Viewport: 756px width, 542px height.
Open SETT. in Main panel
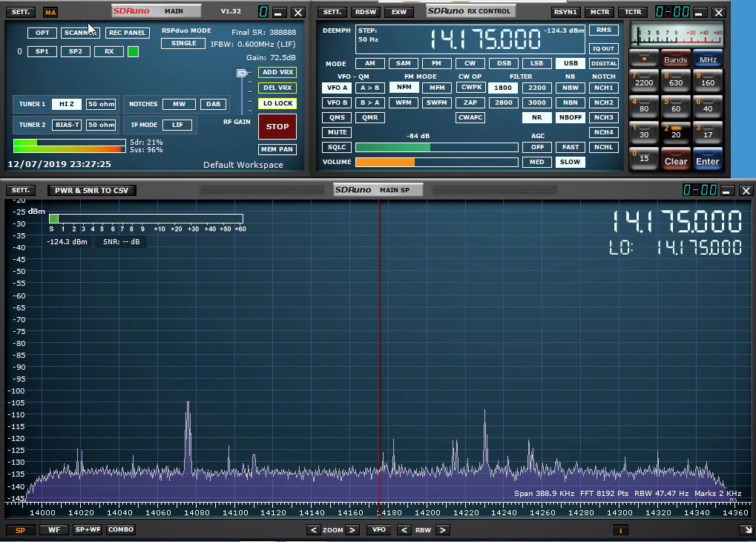pos(21,12)
